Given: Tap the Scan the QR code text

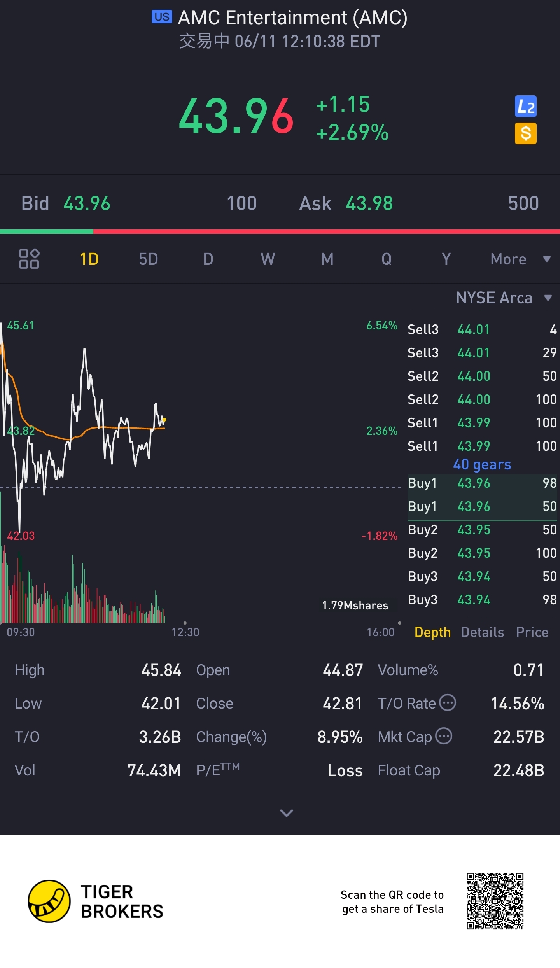Looking at the screenshot, I should [x=392, y=902].
